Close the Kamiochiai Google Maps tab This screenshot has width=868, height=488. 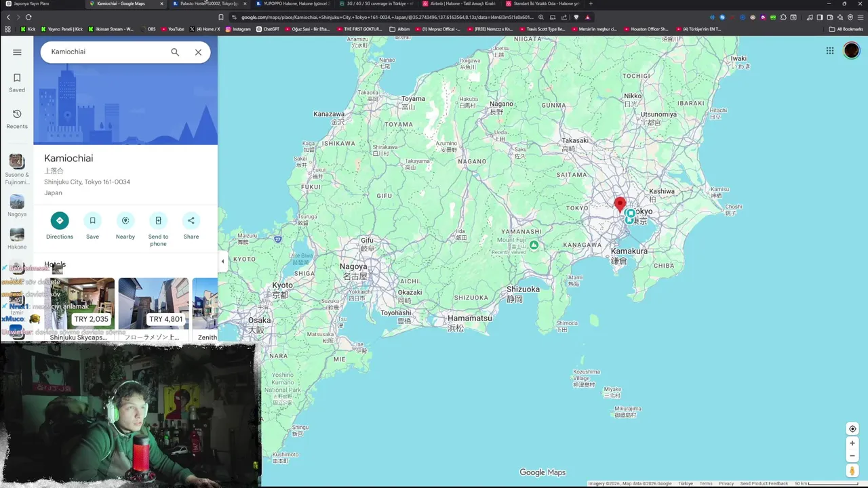(161, 4)
